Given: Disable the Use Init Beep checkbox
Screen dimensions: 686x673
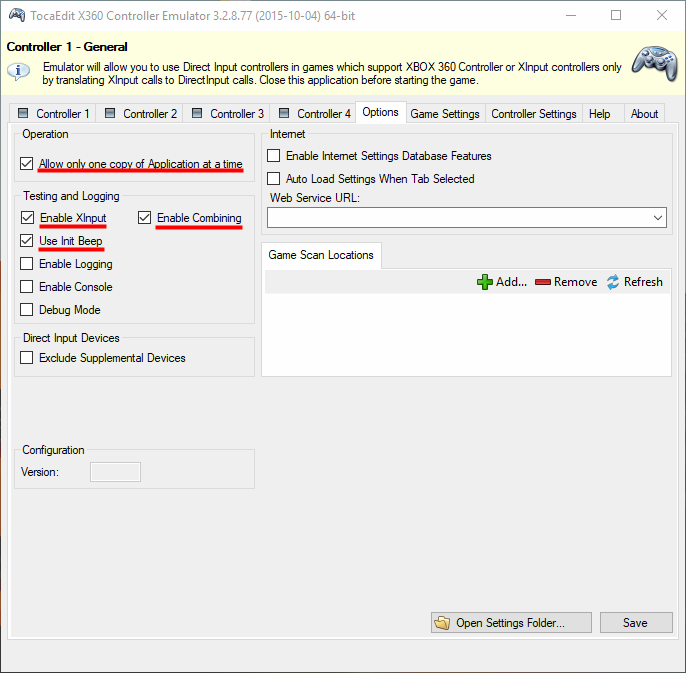Looking at the screenshot, I should coord(27,241).
